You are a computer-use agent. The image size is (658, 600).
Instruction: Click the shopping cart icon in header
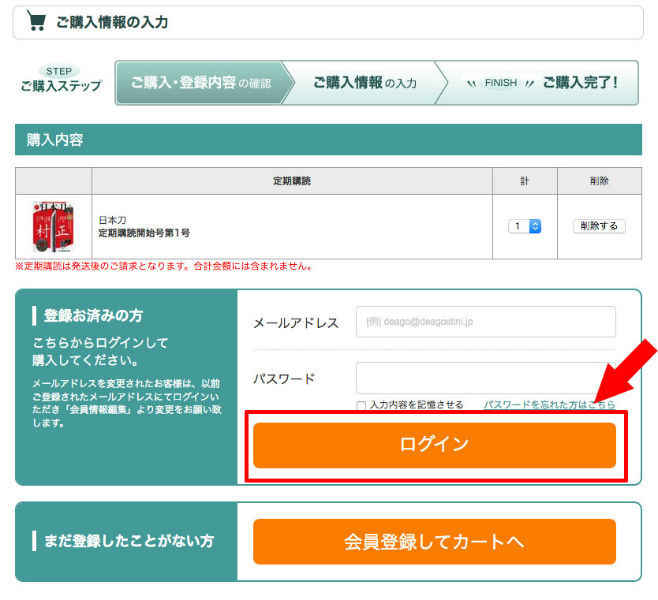37,21
